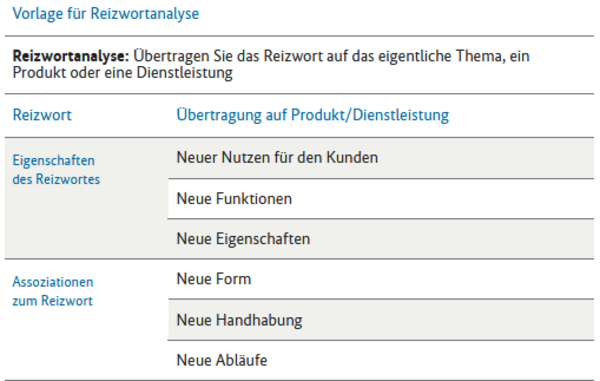Click 'zum Reizwort' text in left column

53,301
